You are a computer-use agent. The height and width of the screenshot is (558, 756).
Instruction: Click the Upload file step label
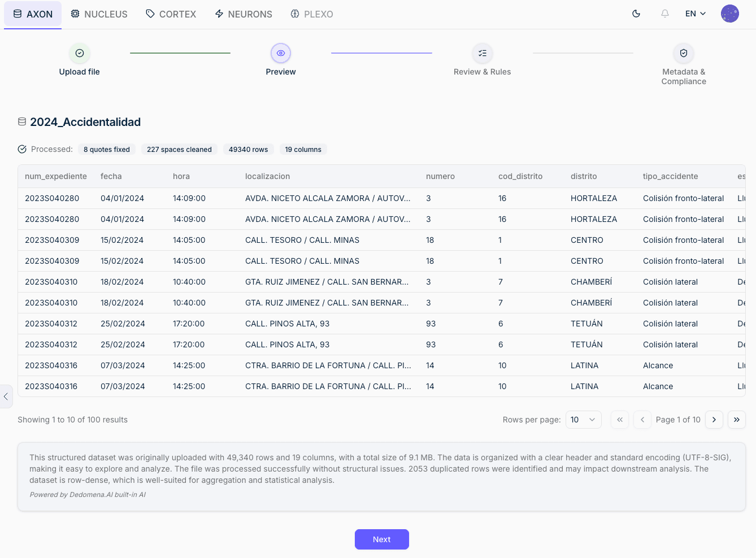pyautogui.click(x=80, y=72)
